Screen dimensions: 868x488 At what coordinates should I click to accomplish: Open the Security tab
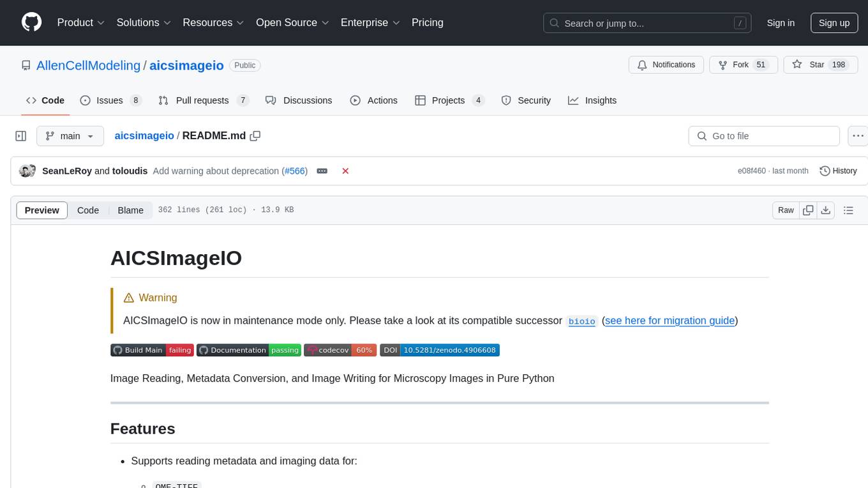(x=526, y=100)
